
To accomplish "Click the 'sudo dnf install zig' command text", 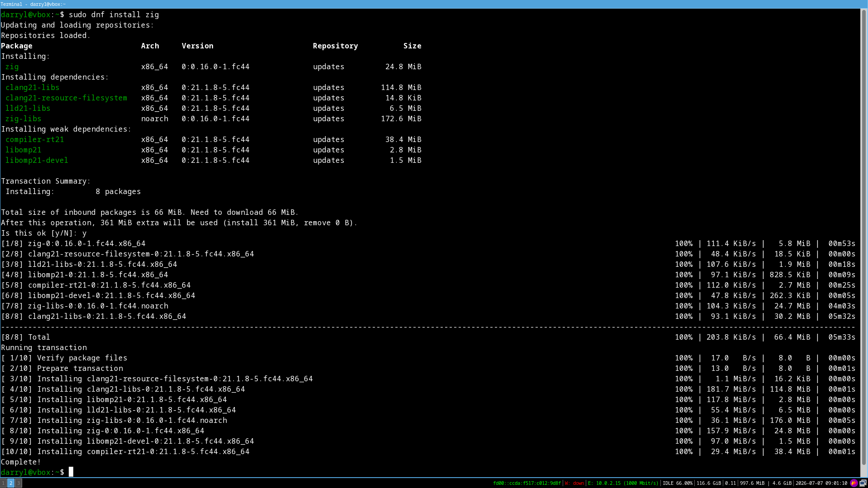I will click(x=114, y=14).
